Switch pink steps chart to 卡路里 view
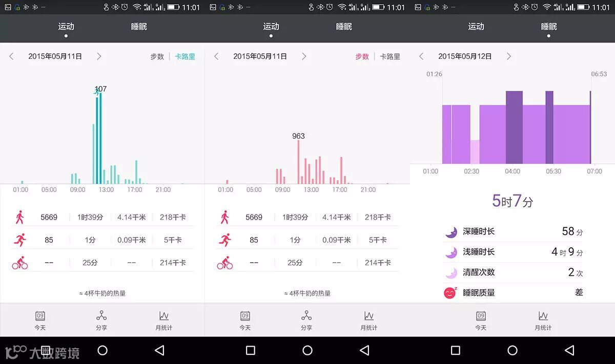The height and width of the screenshot is (364, 615). click(390, 57)
